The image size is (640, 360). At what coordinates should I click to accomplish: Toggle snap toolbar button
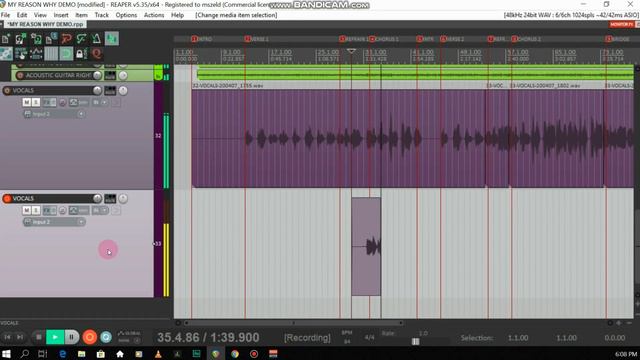pos(66,53)
